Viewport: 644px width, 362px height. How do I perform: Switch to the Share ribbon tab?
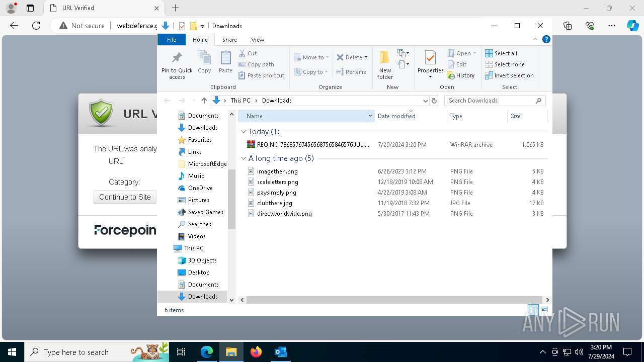coord(229,40)
